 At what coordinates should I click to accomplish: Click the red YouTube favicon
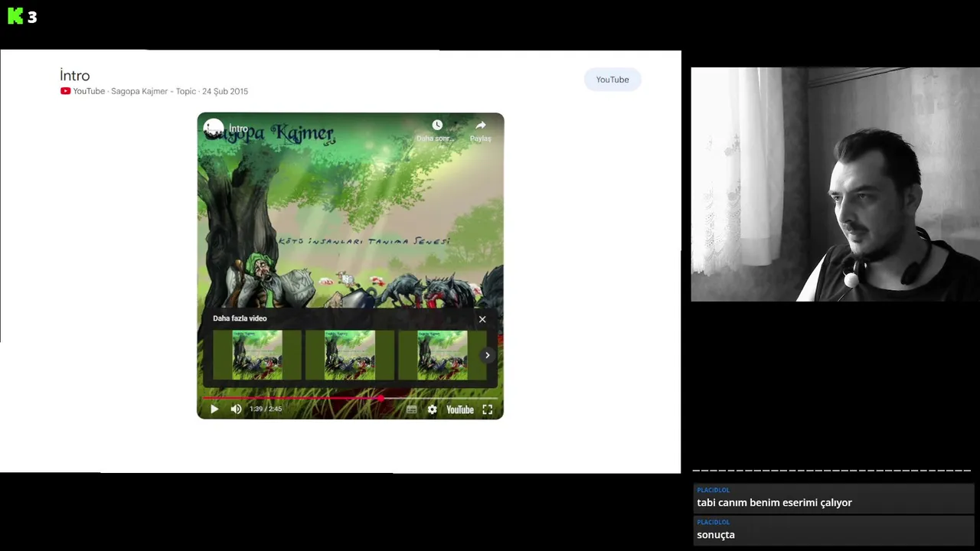(65, 91)
